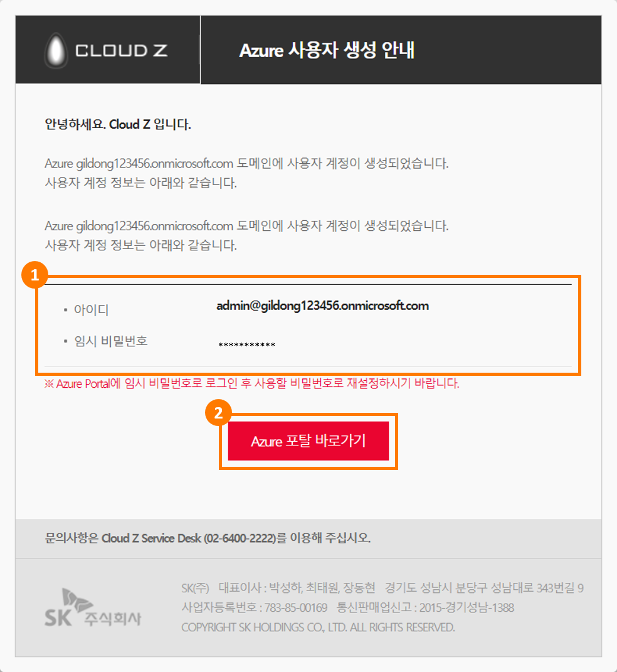The image size is (617, 672).
Task: Click the 아이디 label
Action: coord(91,309)
